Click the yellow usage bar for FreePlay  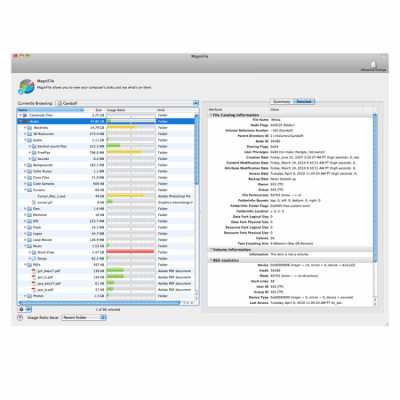(124, 152)
